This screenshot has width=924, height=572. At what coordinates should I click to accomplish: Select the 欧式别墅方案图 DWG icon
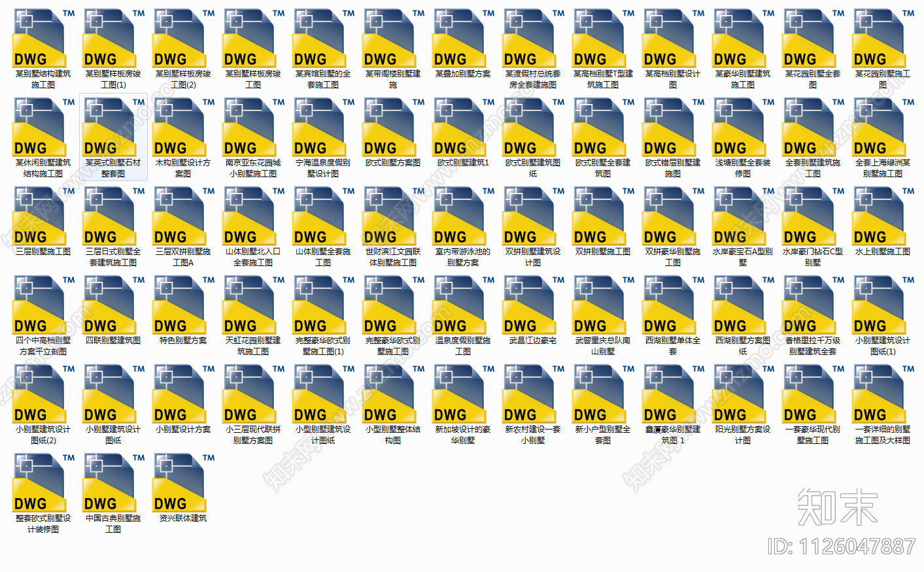click(x=389, y=127)
